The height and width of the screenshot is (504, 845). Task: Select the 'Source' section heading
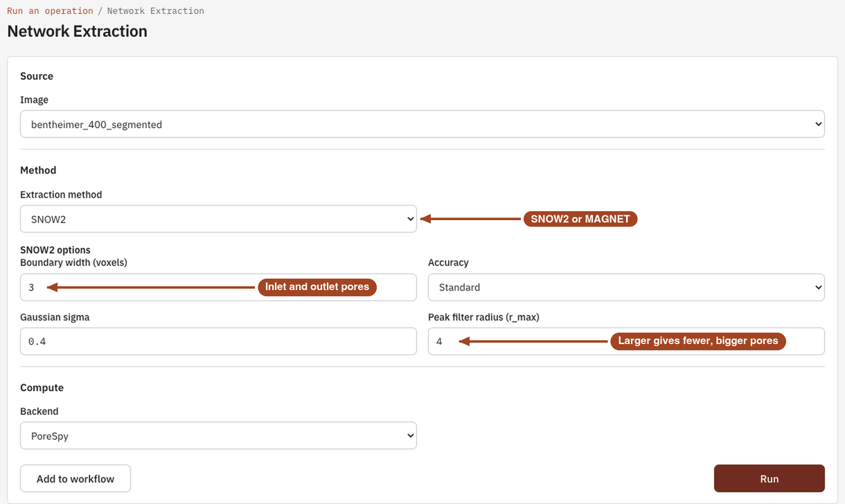click(37, 76)
